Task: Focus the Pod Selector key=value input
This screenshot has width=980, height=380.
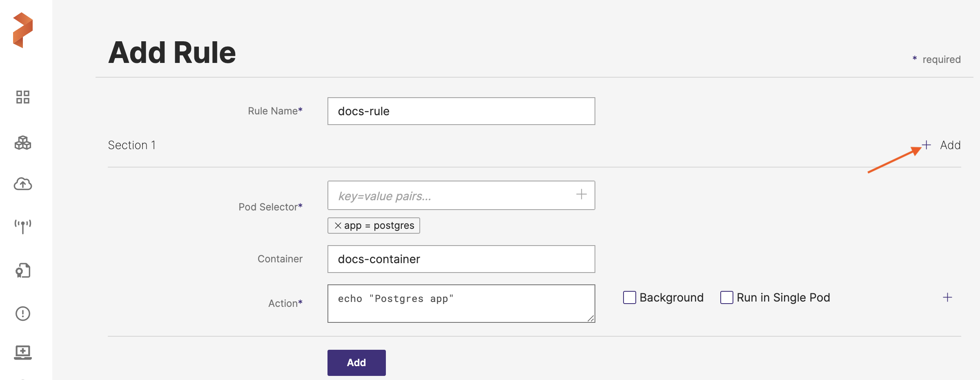Action: click(449, 196)
